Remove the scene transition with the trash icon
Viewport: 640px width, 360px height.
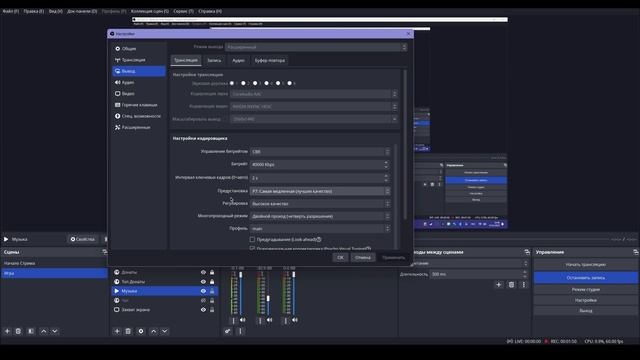511,284
